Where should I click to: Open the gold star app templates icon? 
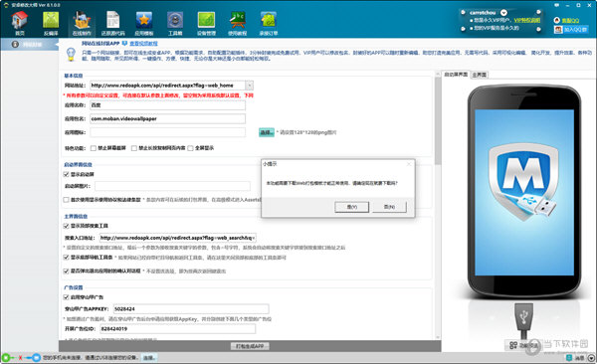(144, 23)
